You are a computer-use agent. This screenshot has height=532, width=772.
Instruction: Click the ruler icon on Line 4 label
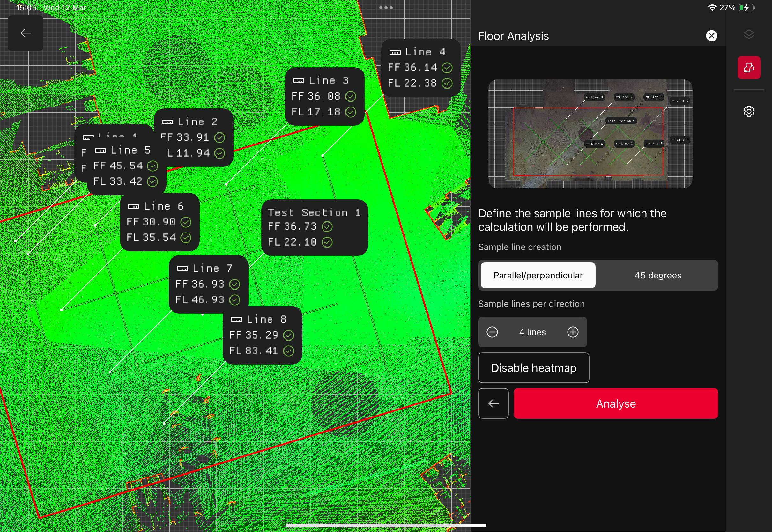coord(395,52)
